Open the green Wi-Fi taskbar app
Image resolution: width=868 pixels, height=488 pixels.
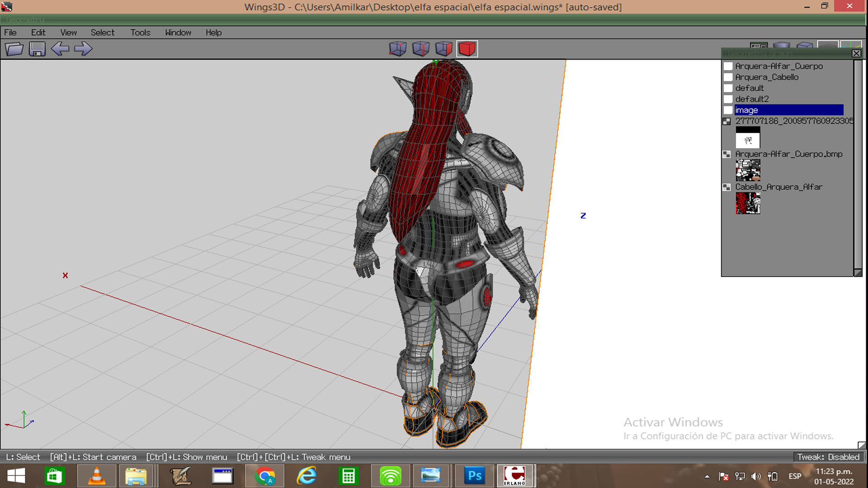pos(390,476)
